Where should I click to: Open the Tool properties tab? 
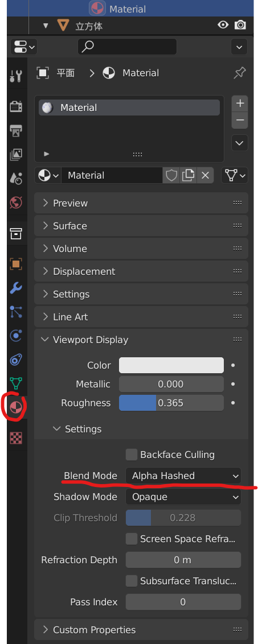tap(16, 76)
